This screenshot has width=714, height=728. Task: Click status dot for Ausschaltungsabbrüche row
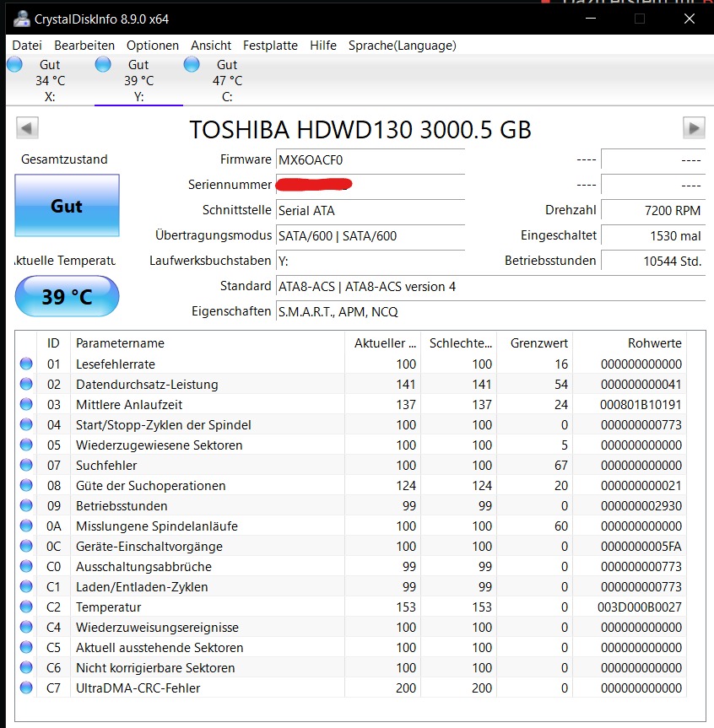(x=26, y=566)
